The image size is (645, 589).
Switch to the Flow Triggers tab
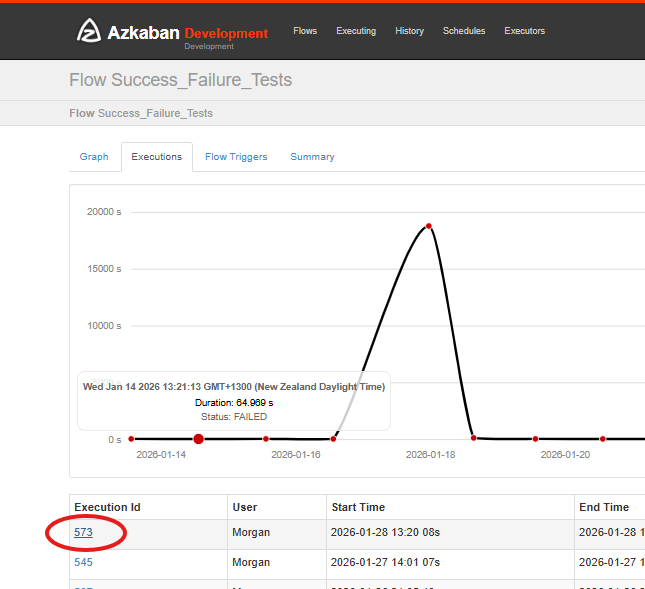[x=236, y=157]
